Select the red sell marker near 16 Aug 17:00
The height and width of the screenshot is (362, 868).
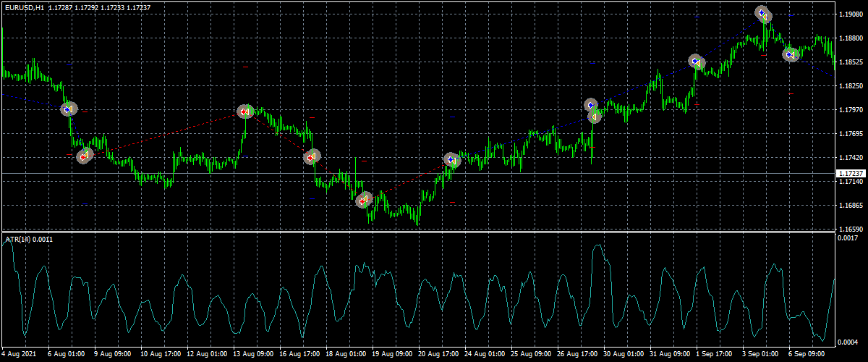pos(312,156)
